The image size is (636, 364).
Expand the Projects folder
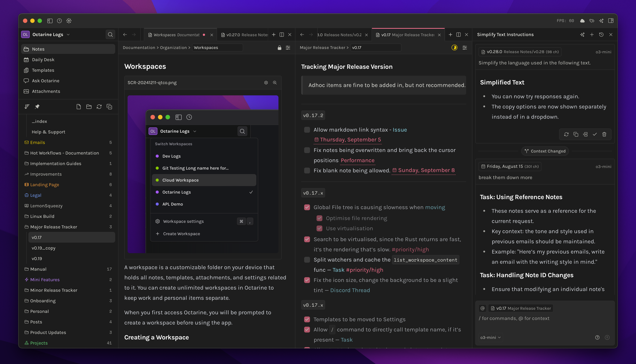click(x=68, y=343)
